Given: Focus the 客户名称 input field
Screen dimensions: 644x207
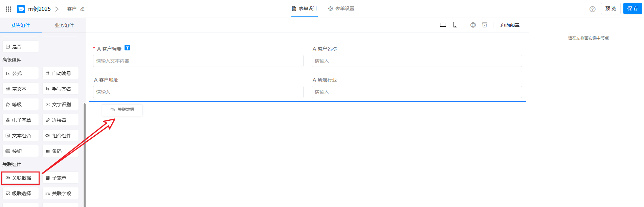Looking at the screenshot, I should pyautogui.click(x=416, y=61).
